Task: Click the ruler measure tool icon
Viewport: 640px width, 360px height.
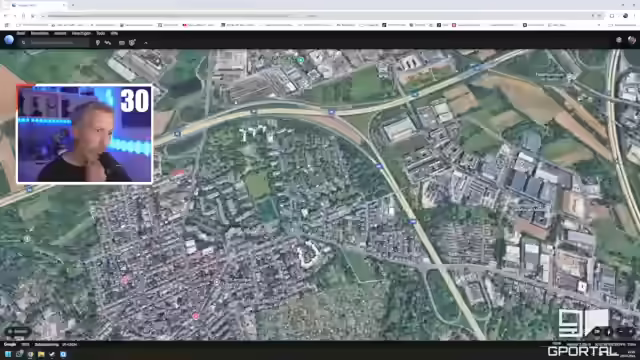Action: (122, 42)
